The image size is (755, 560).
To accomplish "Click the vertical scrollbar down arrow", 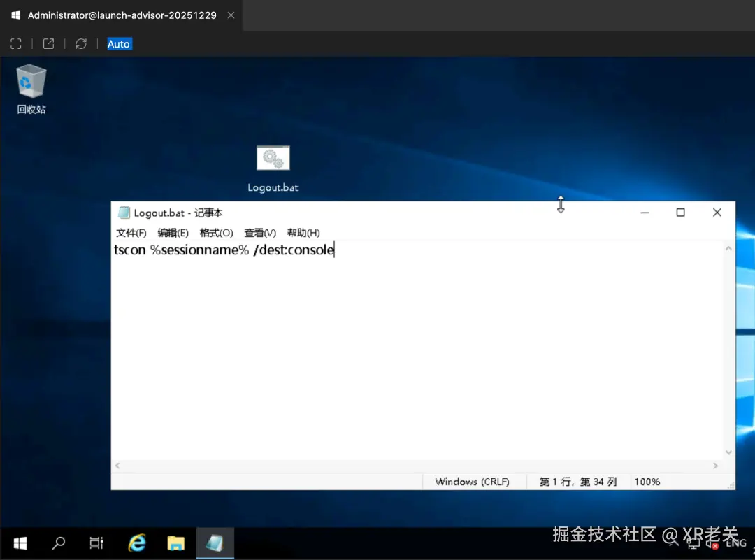I will pyautogui.click(x=728, y=452).
